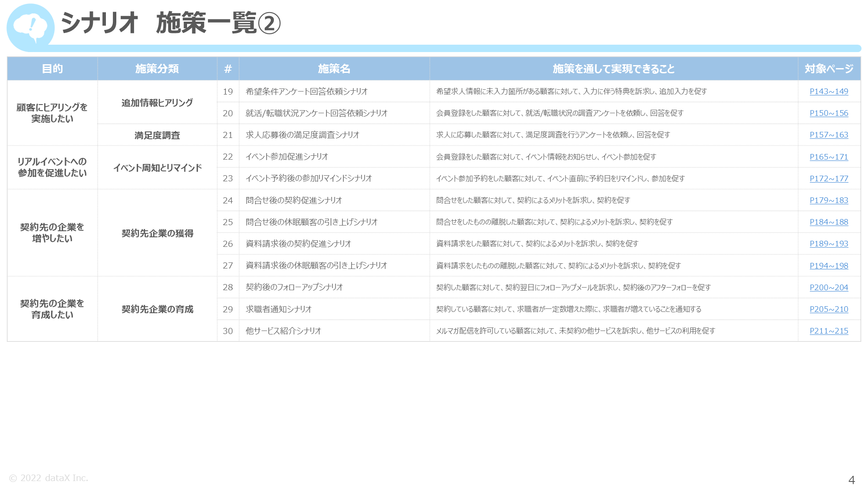Click 他サービス紹介シナリオ cell
Viewport: 868px width, 488px height.
pyautogui.click(x=334, y=331)
